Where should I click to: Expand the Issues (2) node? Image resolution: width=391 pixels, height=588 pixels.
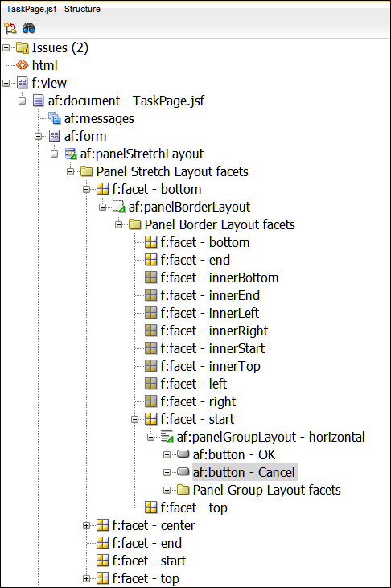(6, 47)
